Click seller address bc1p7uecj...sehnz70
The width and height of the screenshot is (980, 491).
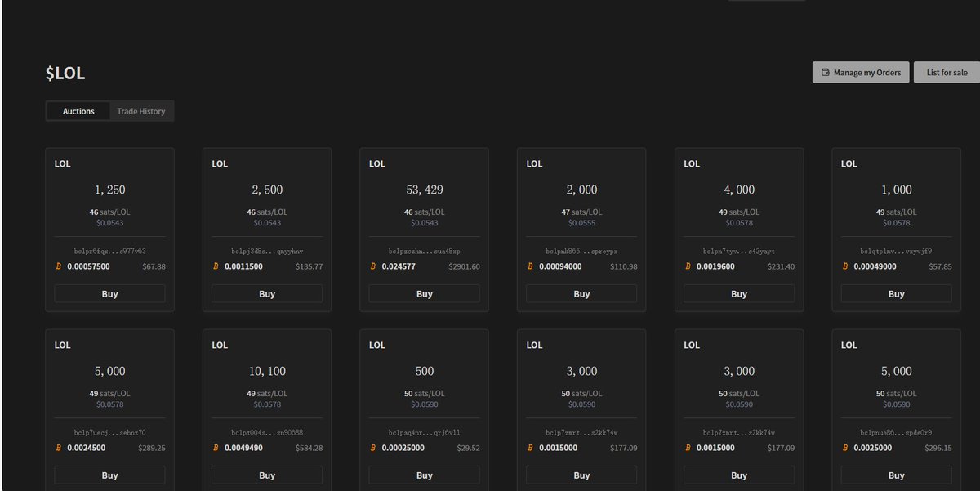pyautogui.click(x=109, y=432)
